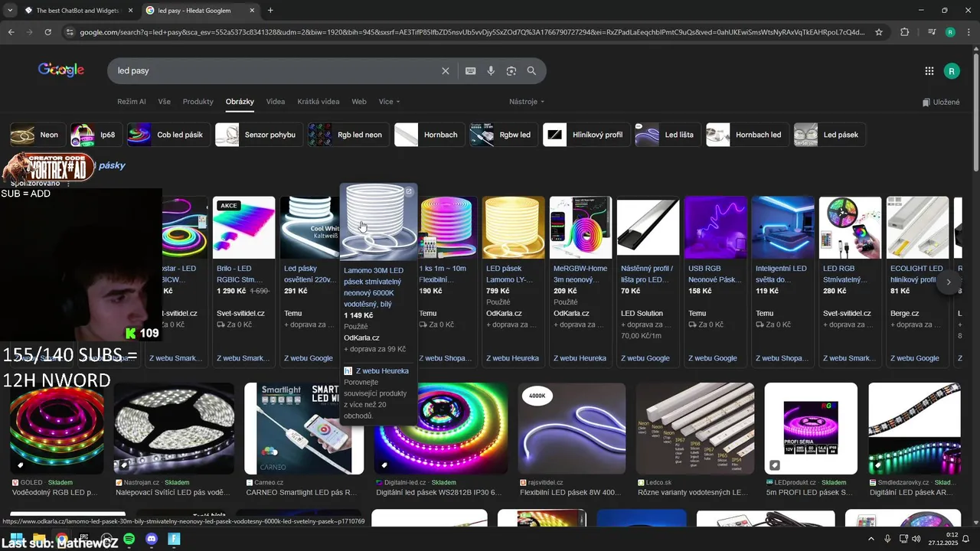Switch to the Web tab
The image size is (980, 551).
coord(359,102)
